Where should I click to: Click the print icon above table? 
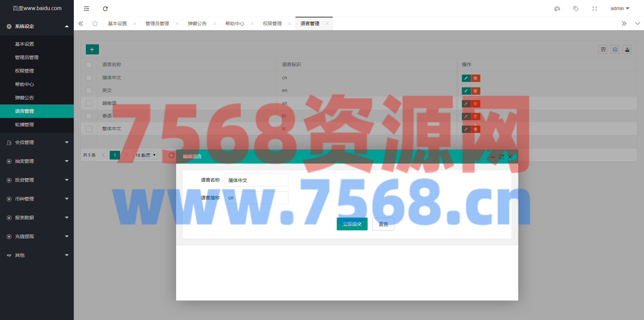pyautogui.click(x=615, y=50)
